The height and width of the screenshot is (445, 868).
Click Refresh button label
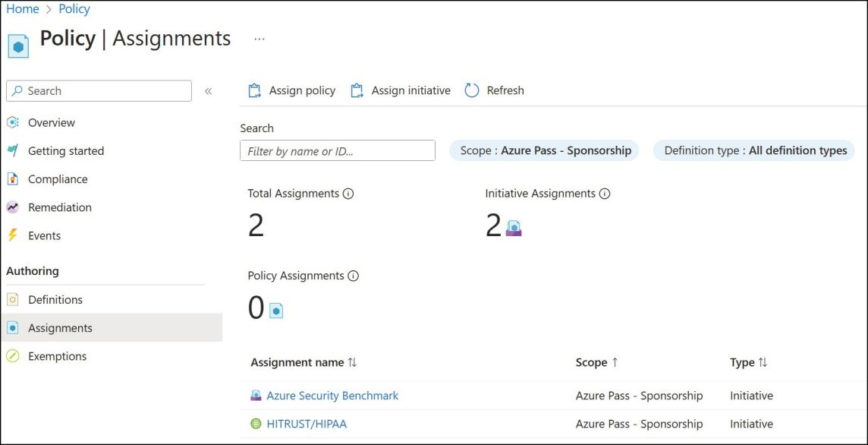coord(505,90)
